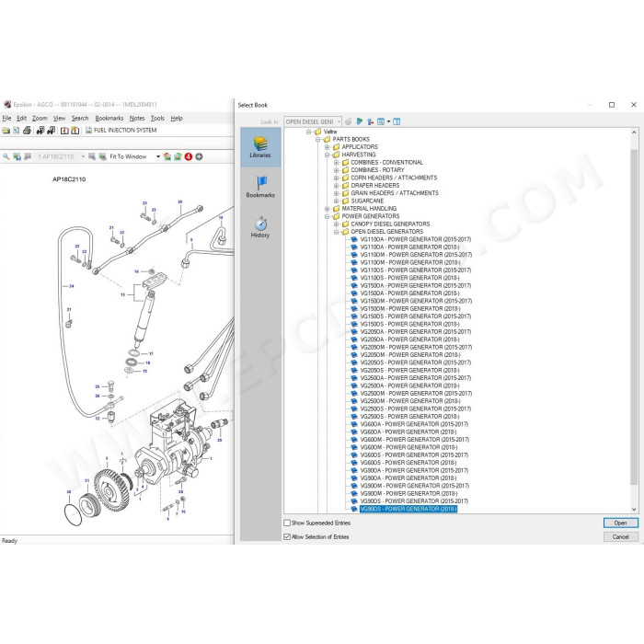Click the red circle badge showing 4
The height and width of the screenshot is (644, 644).
click(x=189, y=156)
